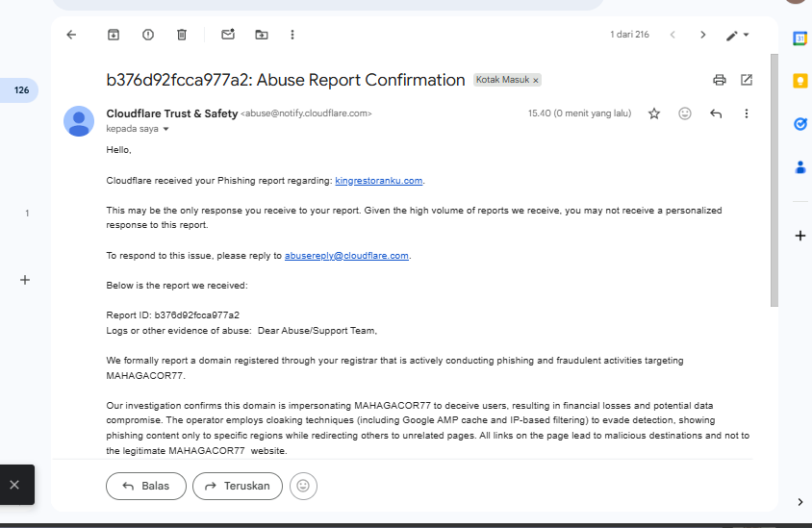The width and height of the screenshot is (812, 528).
Task: Go back to inbox with back arrow
Action: [71, 35]
